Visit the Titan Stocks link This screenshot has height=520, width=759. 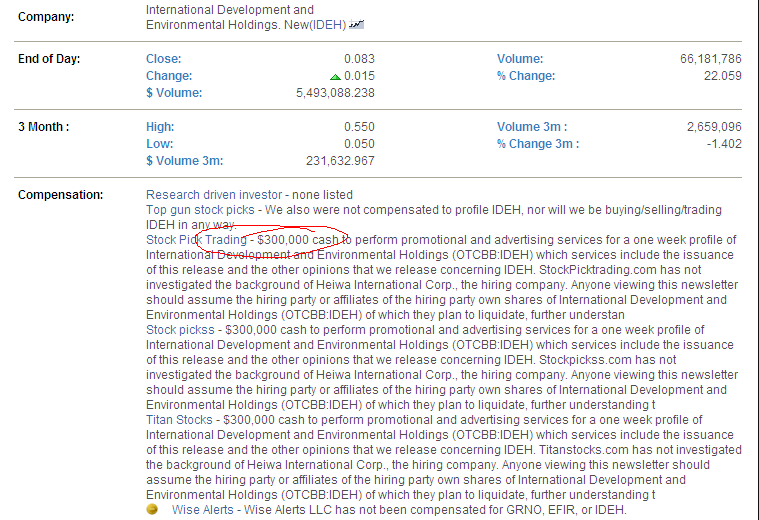point(179,420)
